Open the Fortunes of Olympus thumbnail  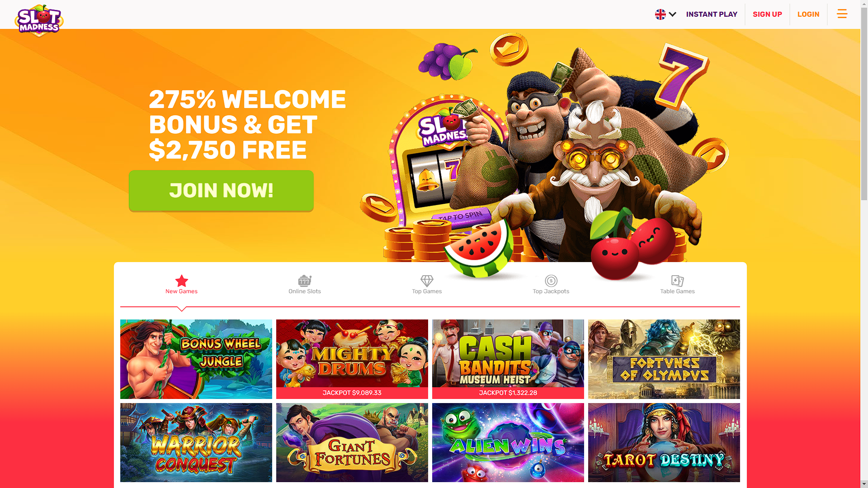click(664, 359)
